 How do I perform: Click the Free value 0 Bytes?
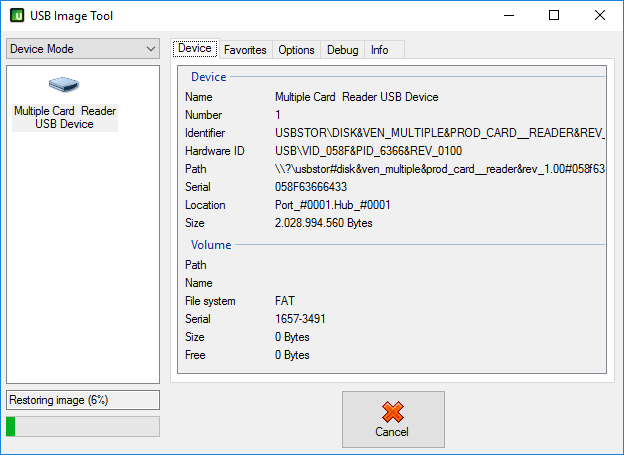tap(292, 355)
